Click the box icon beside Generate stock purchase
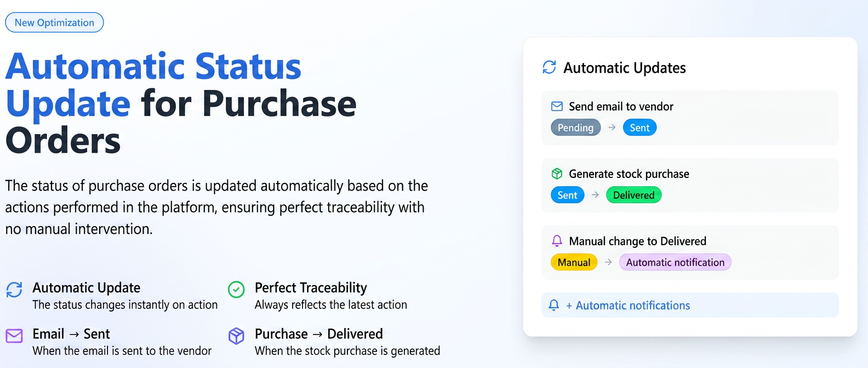The height and width of the screenshot is (368, 868). pos(557,174)
